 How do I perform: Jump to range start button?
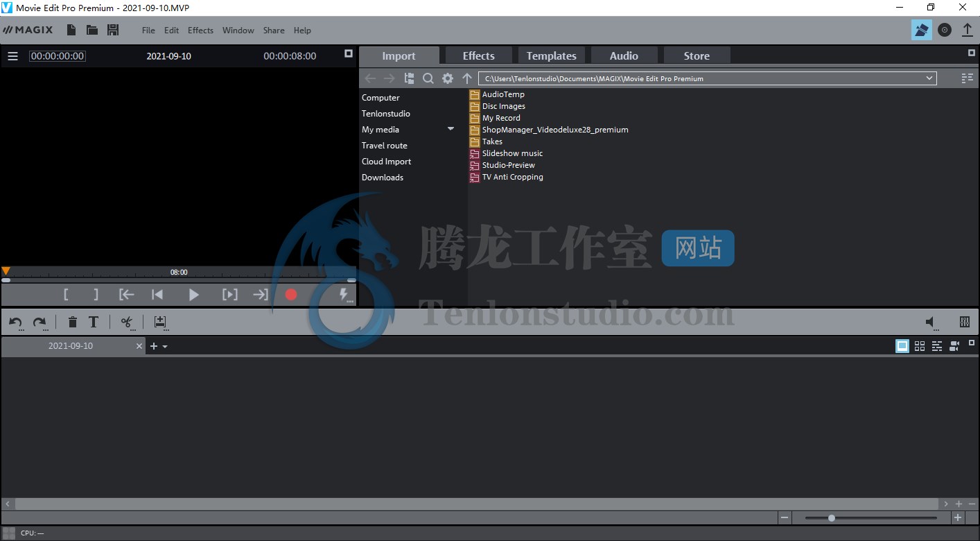pos(126,295)
